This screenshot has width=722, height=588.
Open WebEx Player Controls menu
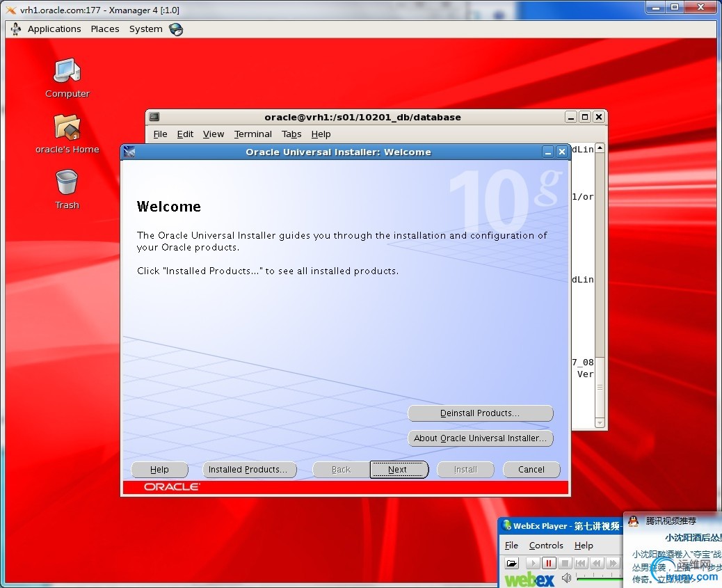click(546, 545)
